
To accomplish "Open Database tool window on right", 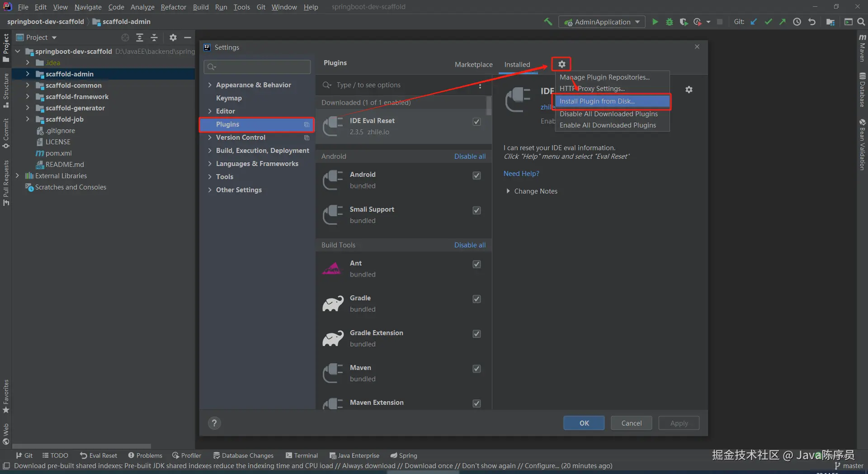I will [x=863, y=90].
